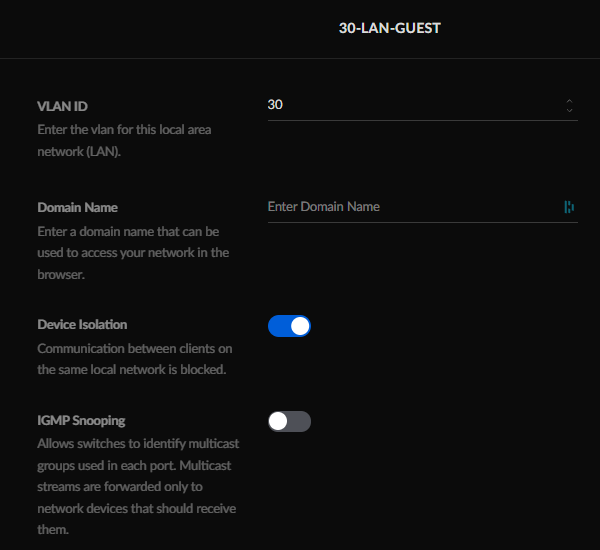This screenshot has height=550, width=600.
Task: Click the Device Isolation label
Action: pos(82,325)
